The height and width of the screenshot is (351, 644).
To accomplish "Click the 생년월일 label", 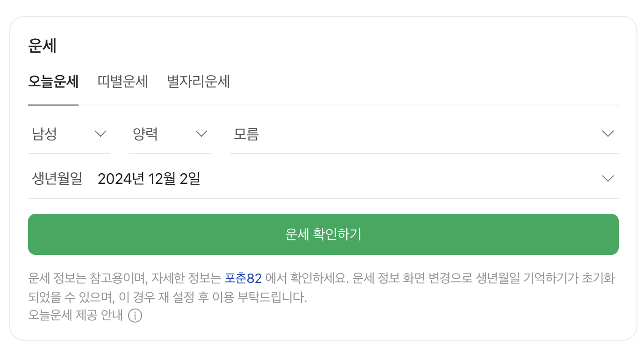I will (56, 178).
